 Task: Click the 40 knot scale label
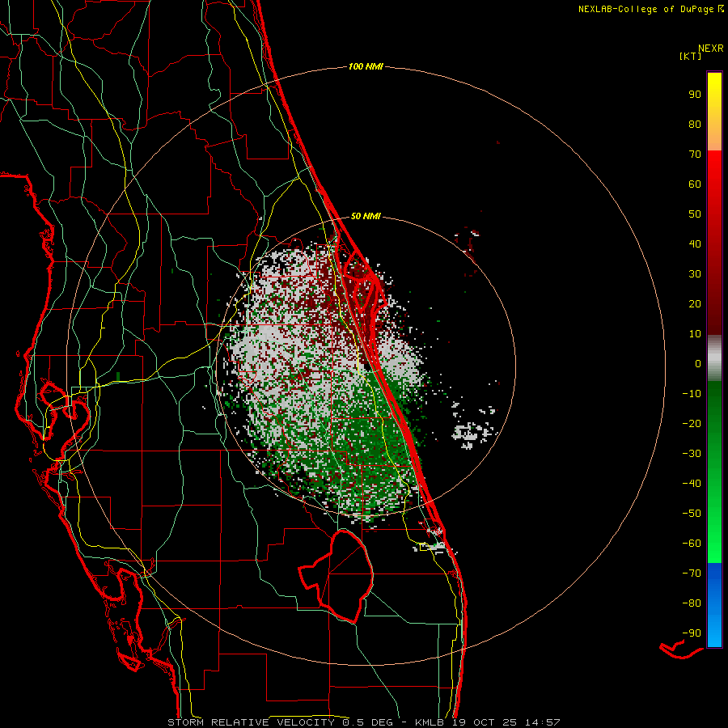pyautogui.click(x=695, y=243)
